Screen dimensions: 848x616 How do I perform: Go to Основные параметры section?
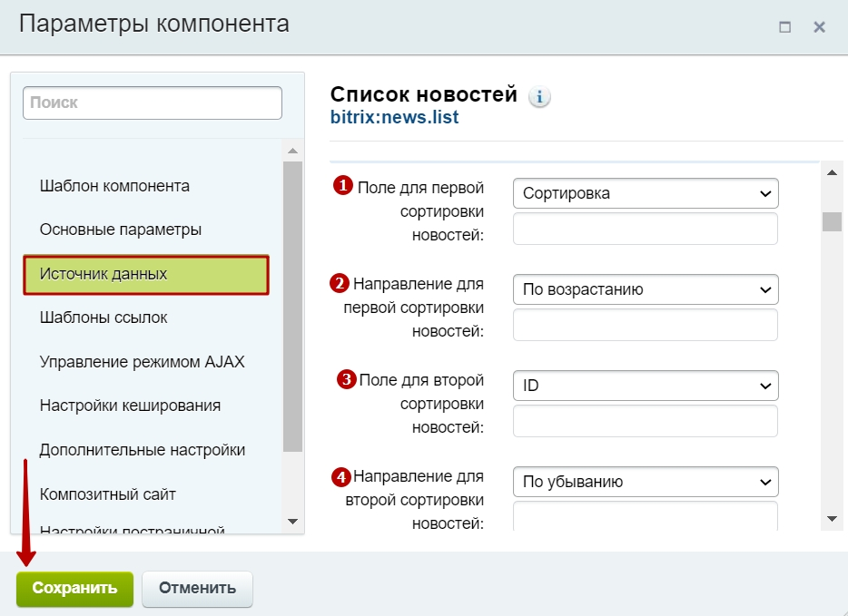click(x=121, y=230)
